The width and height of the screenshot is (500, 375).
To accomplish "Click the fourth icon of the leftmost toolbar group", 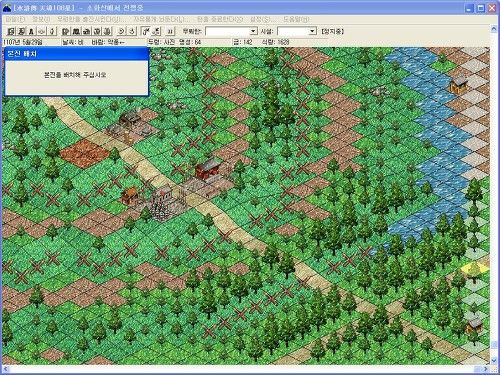I will (x=42, y=31).
